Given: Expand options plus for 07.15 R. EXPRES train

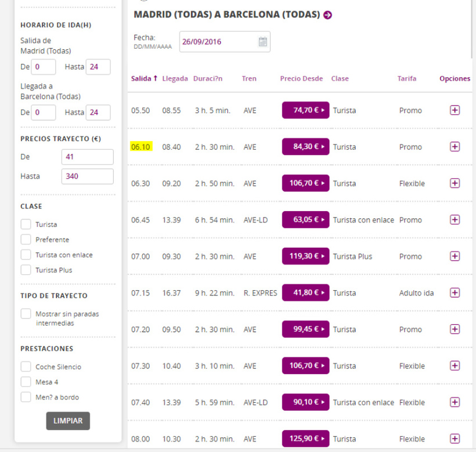Looking at the screenshot, I should (455, 292).
